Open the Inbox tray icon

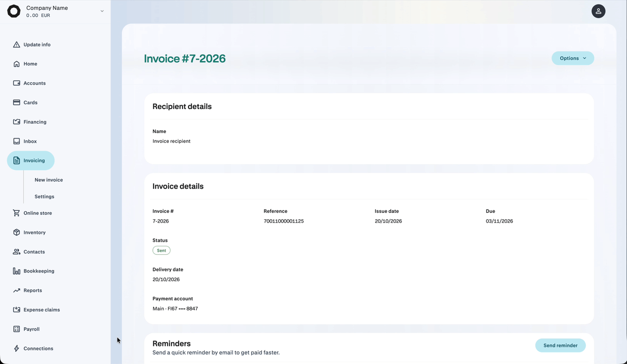[17, 141]
